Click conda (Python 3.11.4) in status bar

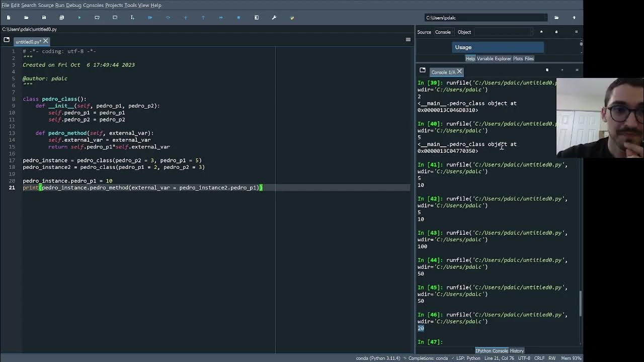378,358
